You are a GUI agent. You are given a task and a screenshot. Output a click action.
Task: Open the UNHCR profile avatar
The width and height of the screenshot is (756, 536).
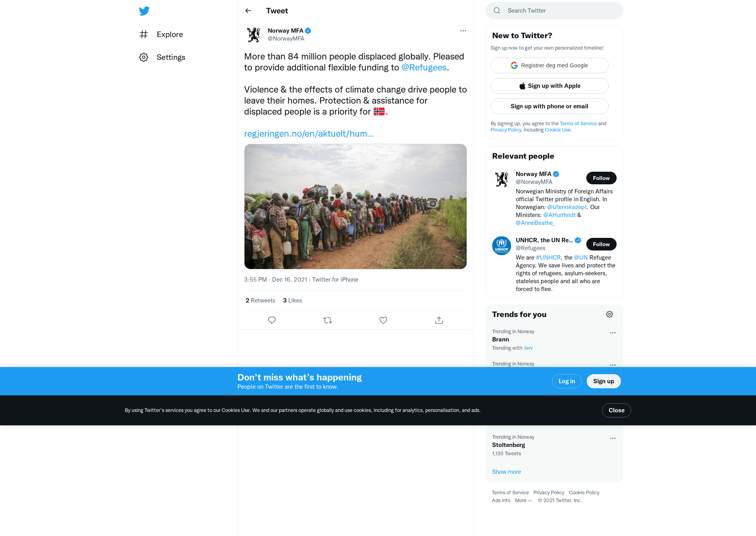tap(502, 246)
